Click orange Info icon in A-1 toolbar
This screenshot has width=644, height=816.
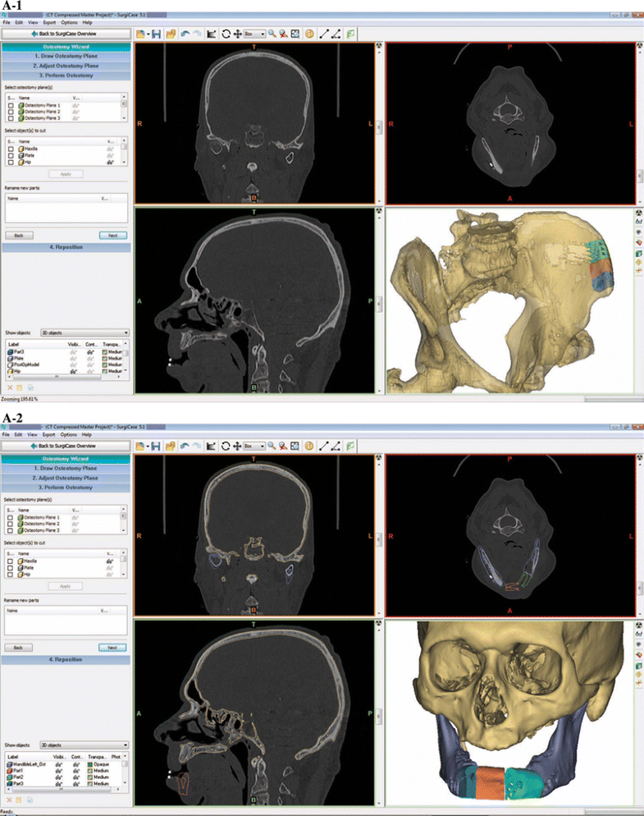click(x=309, y=34)
